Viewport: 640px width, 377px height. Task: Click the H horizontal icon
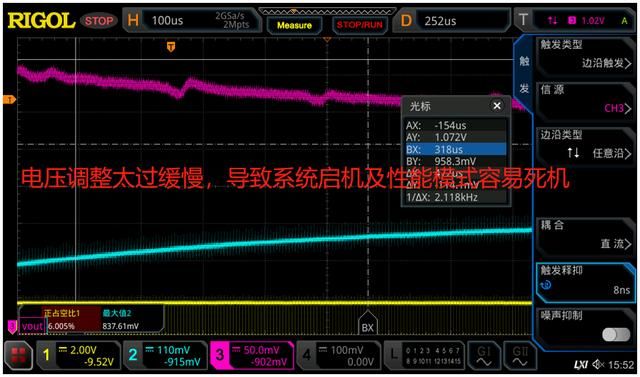[133, 20]
